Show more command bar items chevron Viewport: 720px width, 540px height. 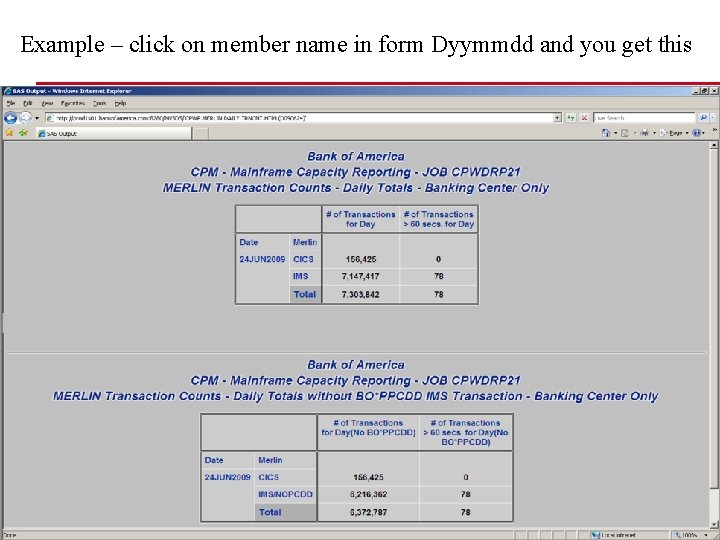tap(714, 131)
